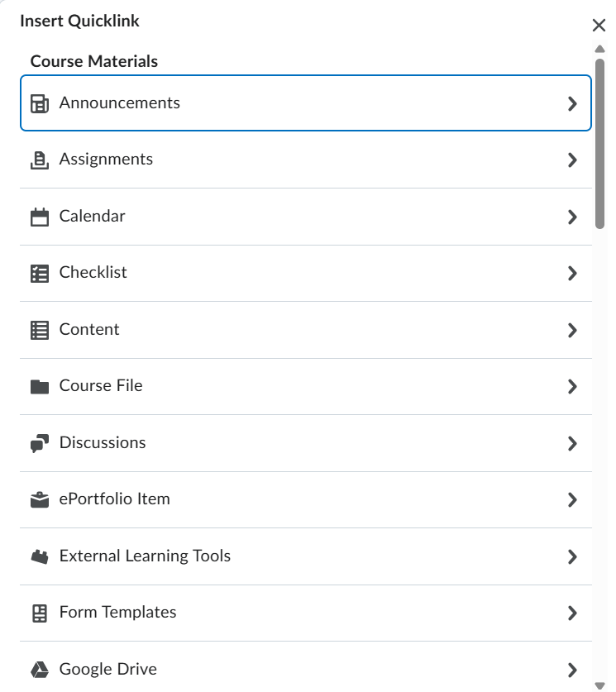Click the Content list icon
Viewport: 616px width, 692px height.
[x=39, y=330]
